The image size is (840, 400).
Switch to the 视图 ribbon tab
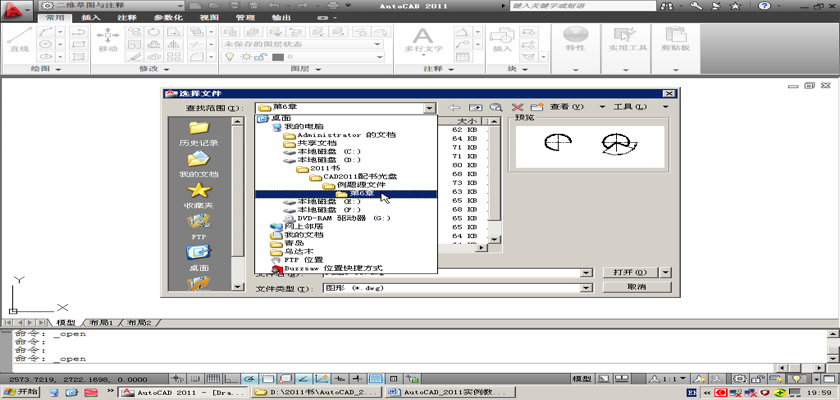coord(209,17)
